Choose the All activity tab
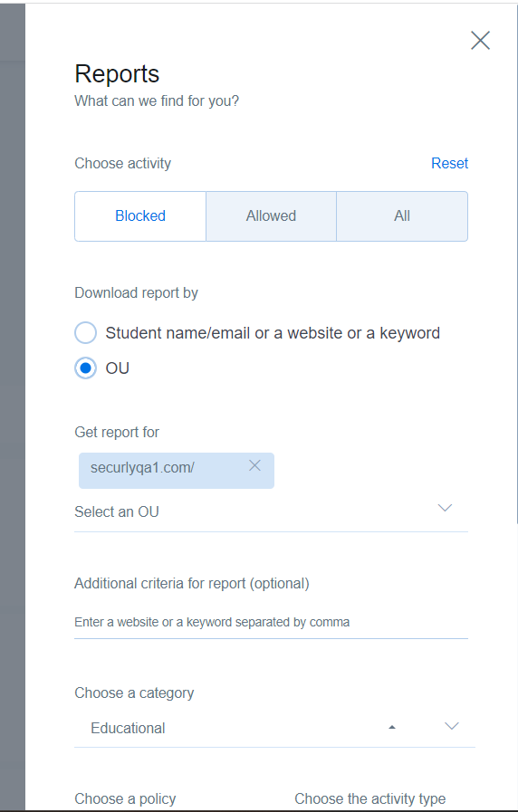Image resolution: width=518 pixels, height=812 pixels. [x=402, y=216]
